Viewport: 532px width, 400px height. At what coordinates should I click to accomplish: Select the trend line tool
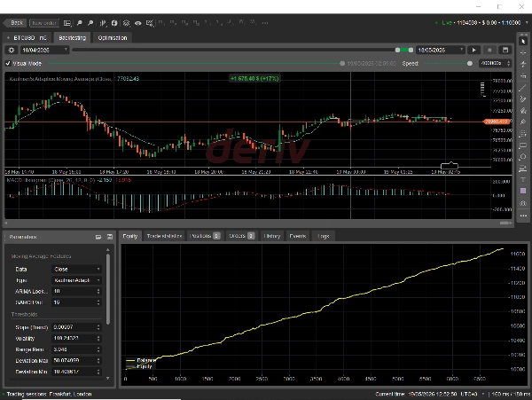[x=523, y=88]
